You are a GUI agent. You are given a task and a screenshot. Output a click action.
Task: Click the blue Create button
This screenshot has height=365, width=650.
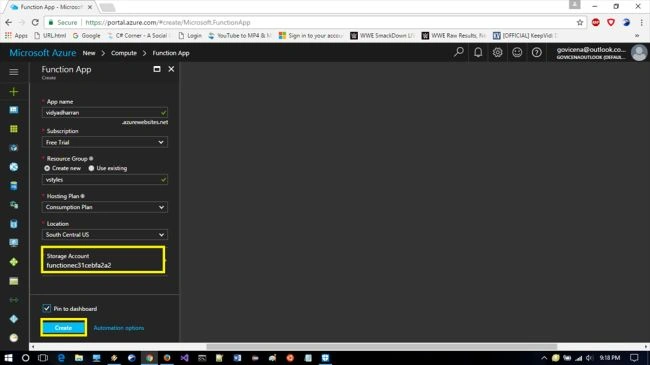[63, 328]
